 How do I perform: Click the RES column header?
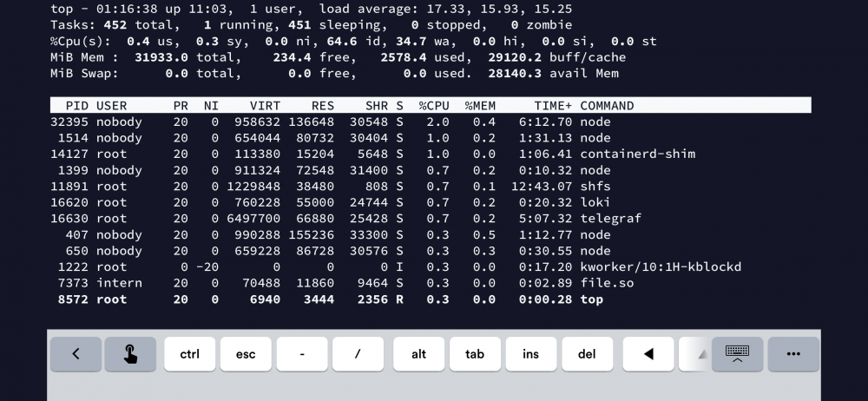tap(323, 106)
